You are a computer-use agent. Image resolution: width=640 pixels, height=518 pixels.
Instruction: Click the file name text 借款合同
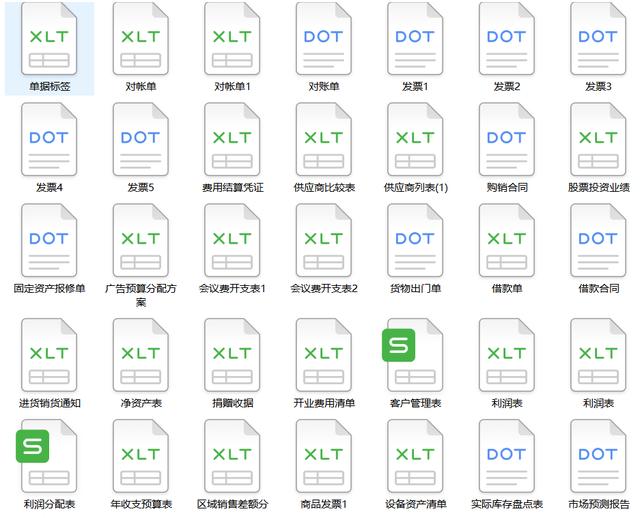pos(598,288)
